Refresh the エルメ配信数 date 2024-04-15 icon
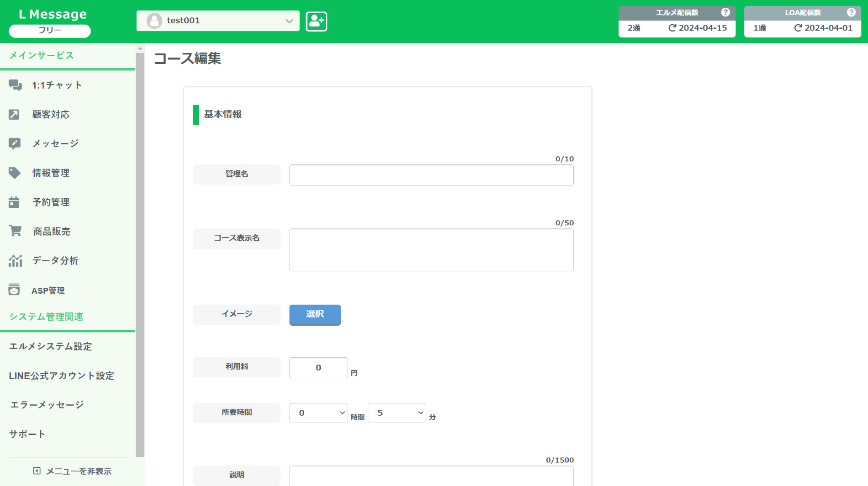The image size is (868, 486). (x=672, y=28)
